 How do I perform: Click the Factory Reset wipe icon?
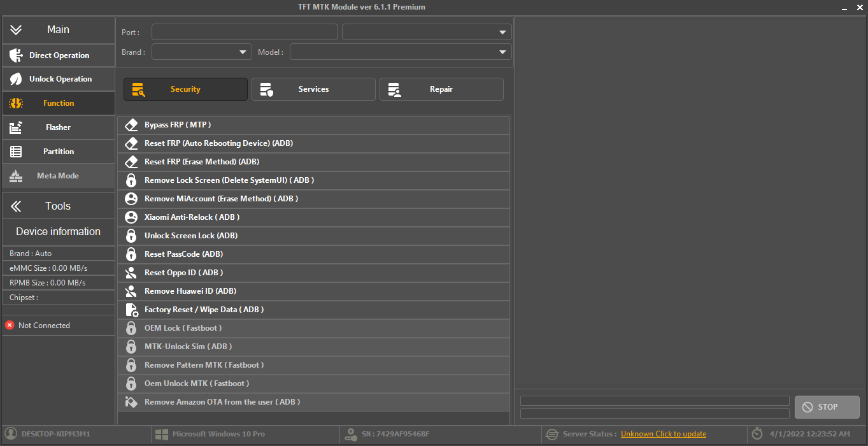tap(131, 309)
